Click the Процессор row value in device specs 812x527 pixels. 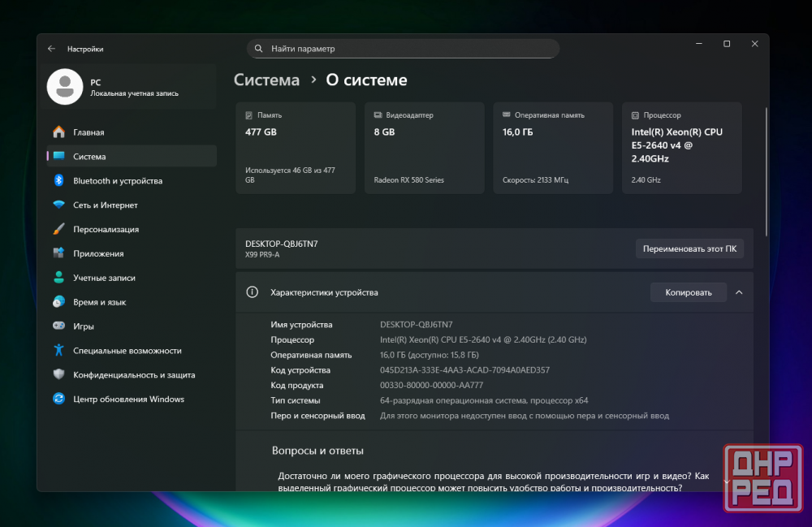483,339
